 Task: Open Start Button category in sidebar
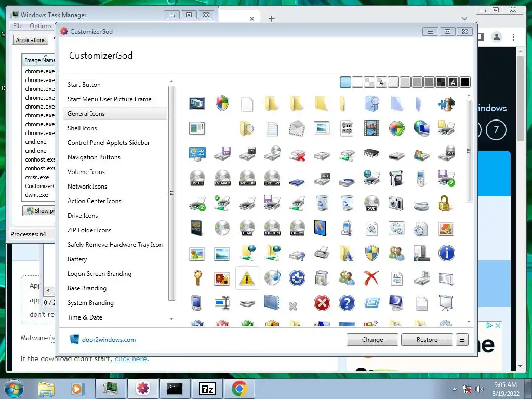(84, 85)
